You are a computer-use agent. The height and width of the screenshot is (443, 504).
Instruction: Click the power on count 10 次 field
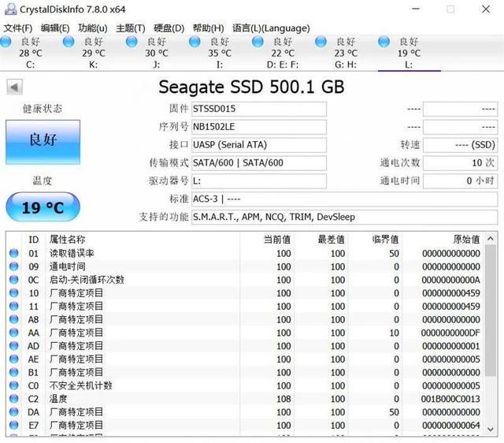point(460,163)
